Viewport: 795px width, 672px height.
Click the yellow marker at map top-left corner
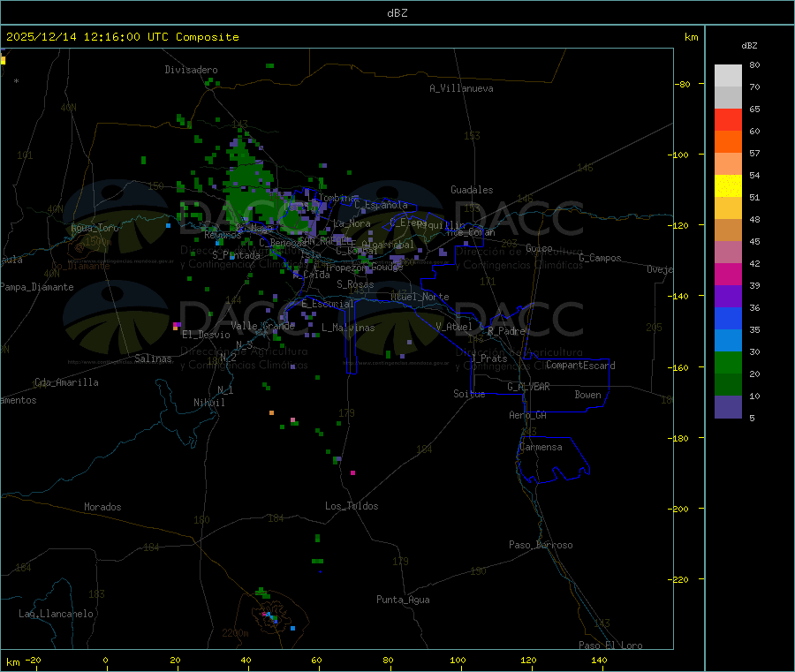(x=3, y=60)
